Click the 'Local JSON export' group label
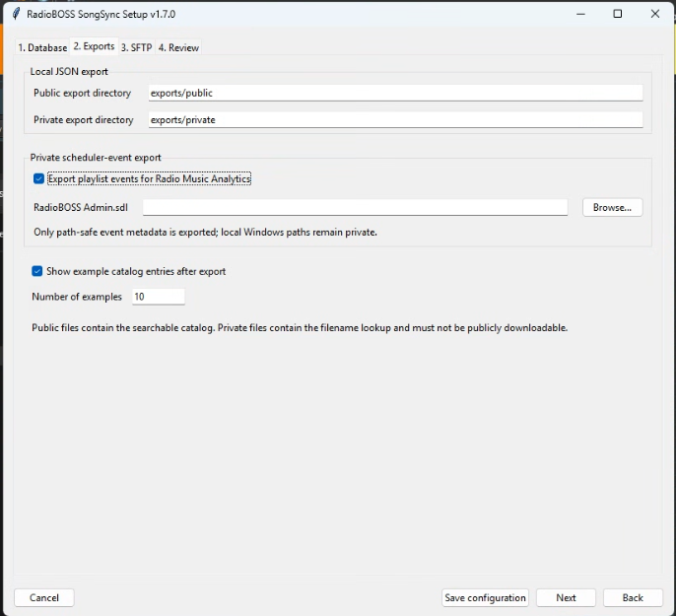Screen dimensions: 676x616 click(x=69, y=72)
